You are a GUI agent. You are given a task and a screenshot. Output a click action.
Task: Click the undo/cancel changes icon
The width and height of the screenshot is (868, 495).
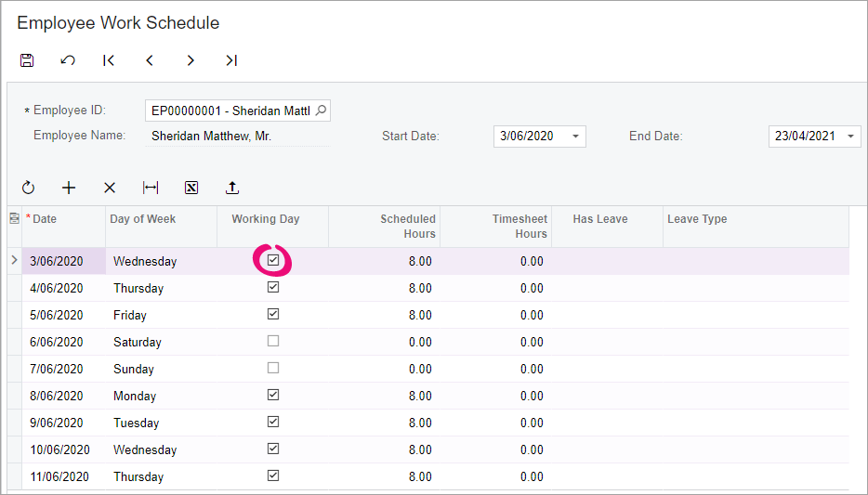pyautogui.click(x=68, y=60)
